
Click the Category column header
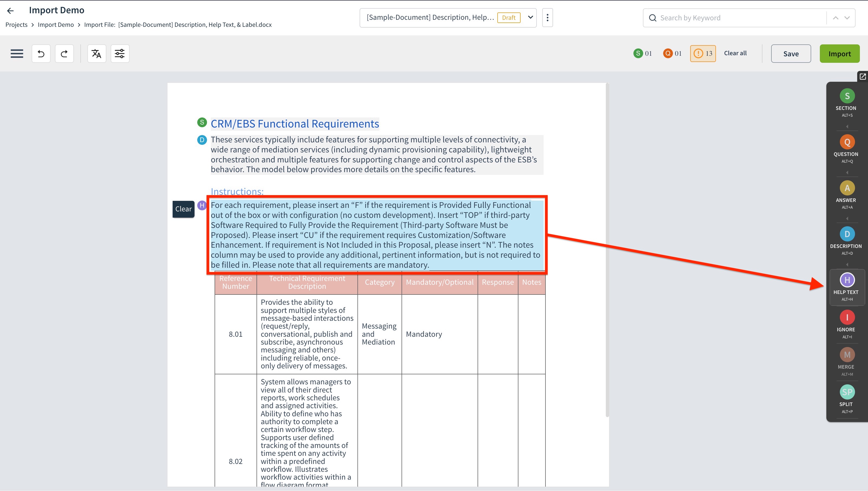(x=380, y=282)
